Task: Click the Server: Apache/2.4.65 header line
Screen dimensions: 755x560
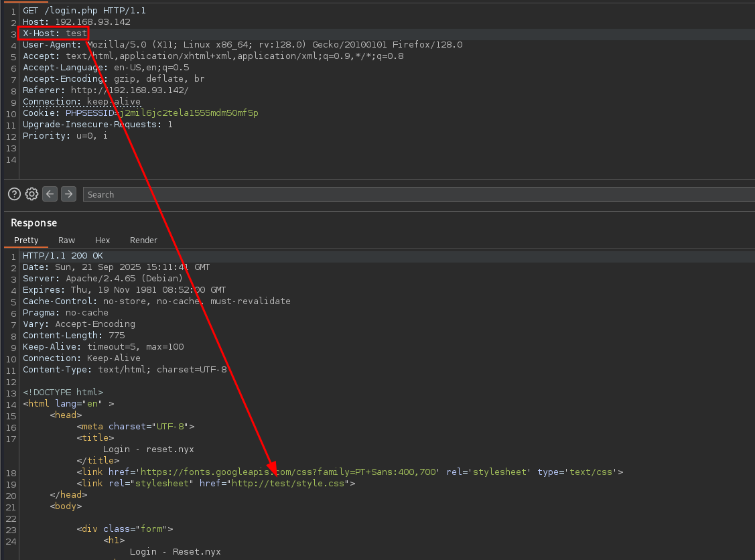Action: pyautogui.click(x=102, y=279)
